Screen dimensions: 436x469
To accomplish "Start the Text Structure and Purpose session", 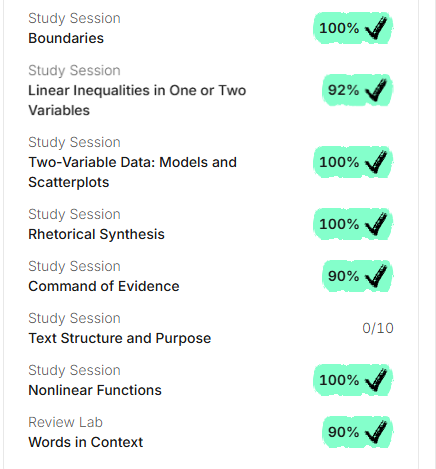I will coord(211,328).
